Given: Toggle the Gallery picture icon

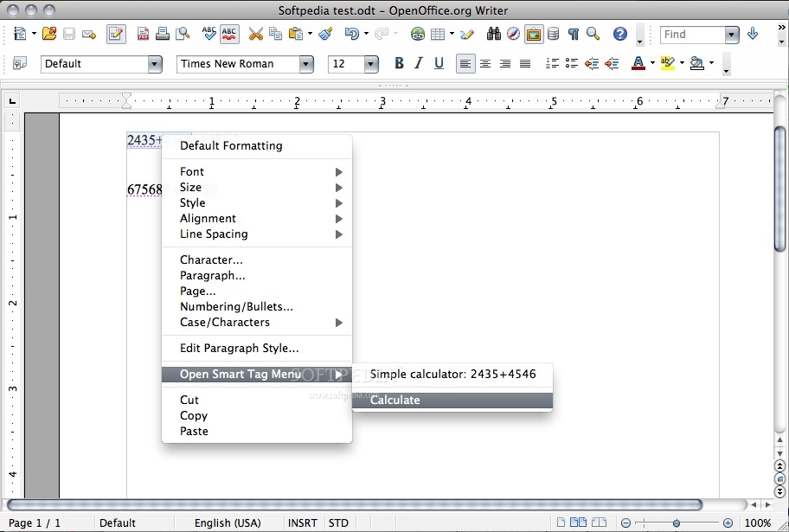Looking at the screenshot, I should tap(534, 35).
